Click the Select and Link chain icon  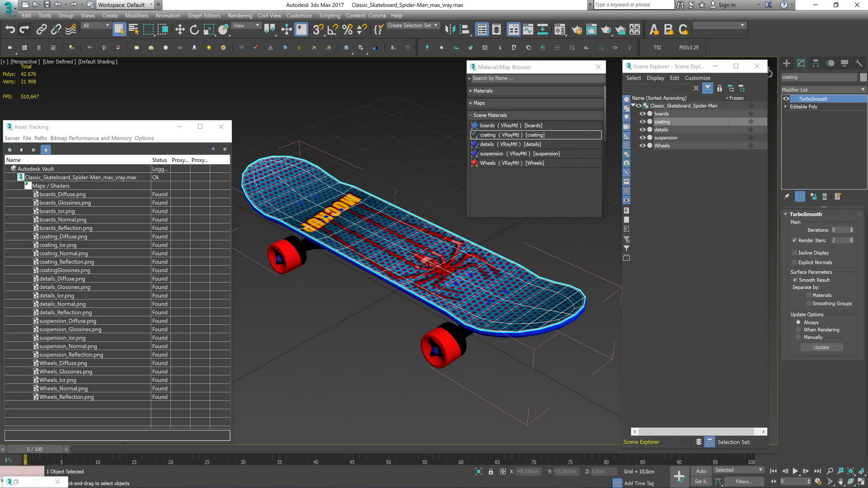pyautogui.click(x=41, y=30)
